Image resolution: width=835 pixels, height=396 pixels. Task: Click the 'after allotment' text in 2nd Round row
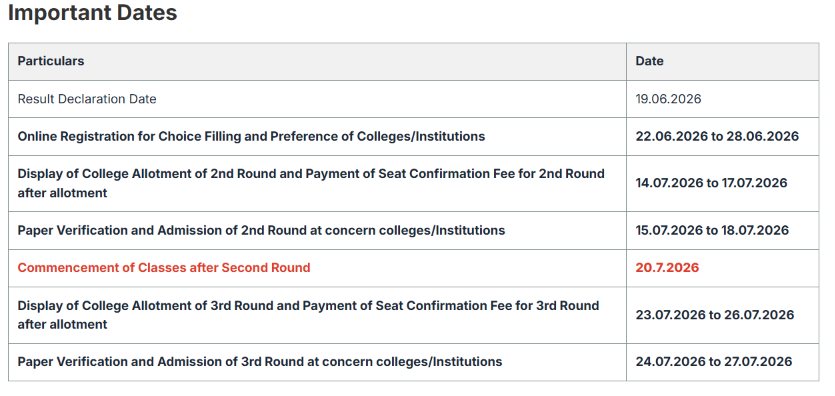coord(62,193)
